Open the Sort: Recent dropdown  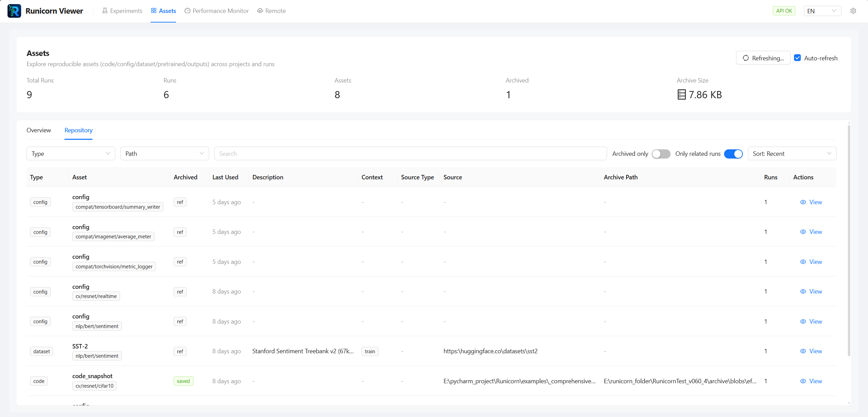792,153
